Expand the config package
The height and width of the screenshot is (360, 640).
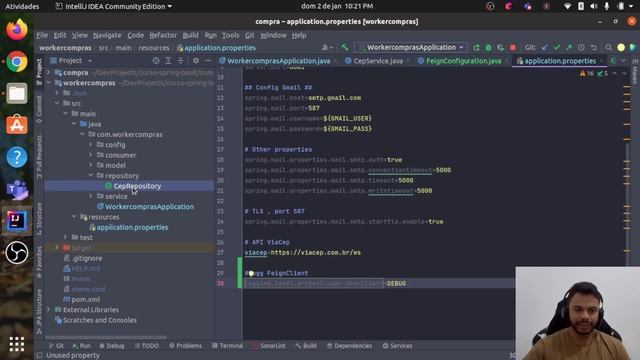point(91,144)
